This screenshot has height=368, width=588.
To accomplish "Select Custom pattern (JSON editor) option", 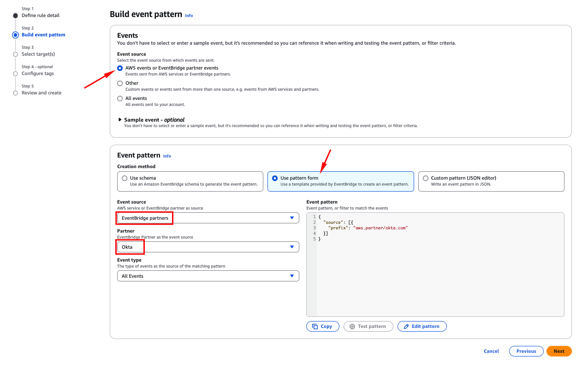I will pyautogui.click(x=491, y=181).
